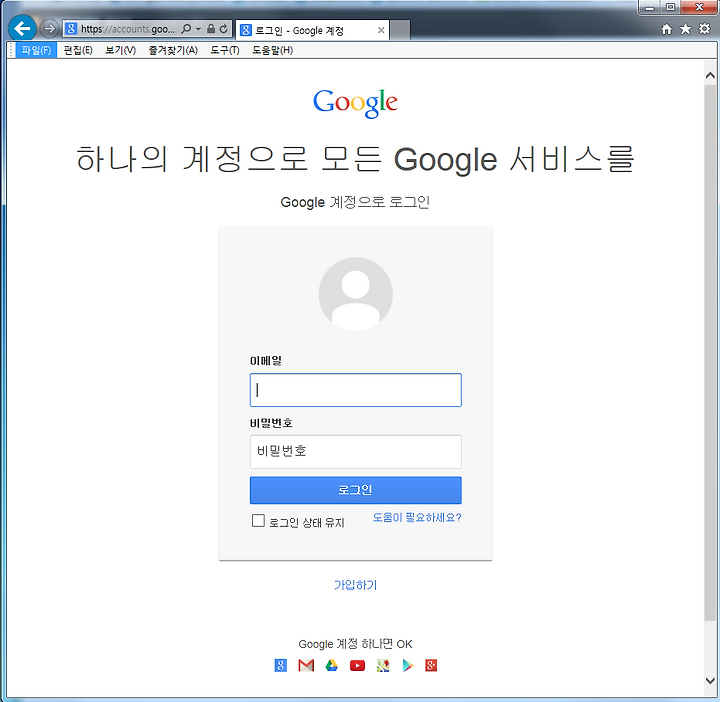Minimize the browser window
The height and width of the screenshot is (702, 720).
pyautogui.click(x=649, y=8)
